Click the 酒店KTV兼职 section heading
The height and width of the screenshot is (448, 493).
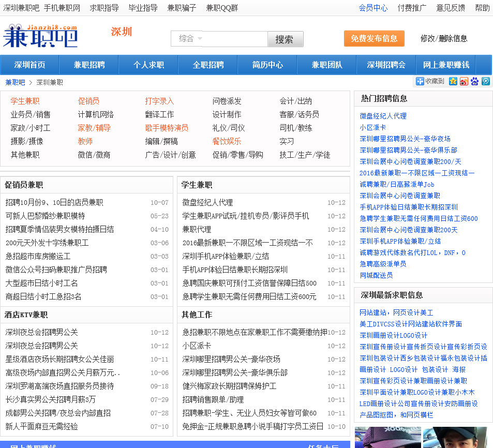[x=26, y=315]
